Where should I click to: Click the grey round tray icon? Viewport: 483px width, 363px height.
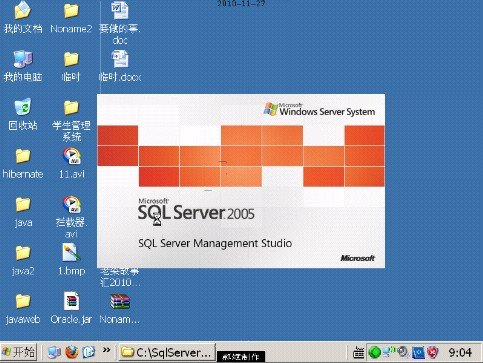click(x=403, y=352)
